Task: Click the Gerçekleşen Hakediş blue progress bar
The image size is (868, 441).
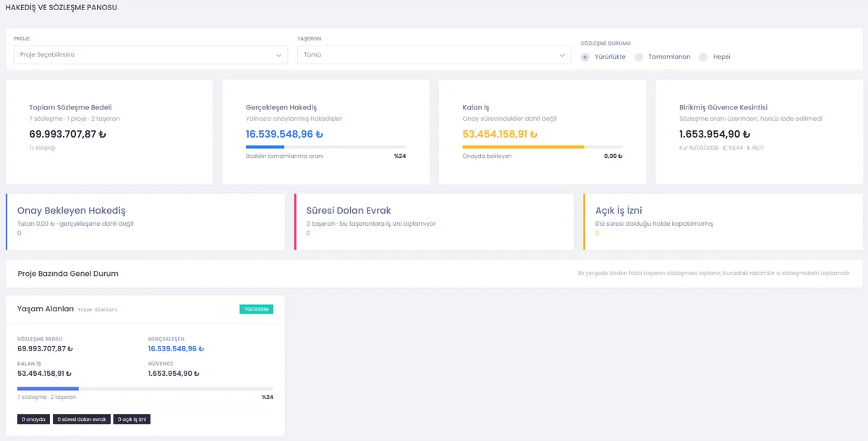Action: (325, 147)
